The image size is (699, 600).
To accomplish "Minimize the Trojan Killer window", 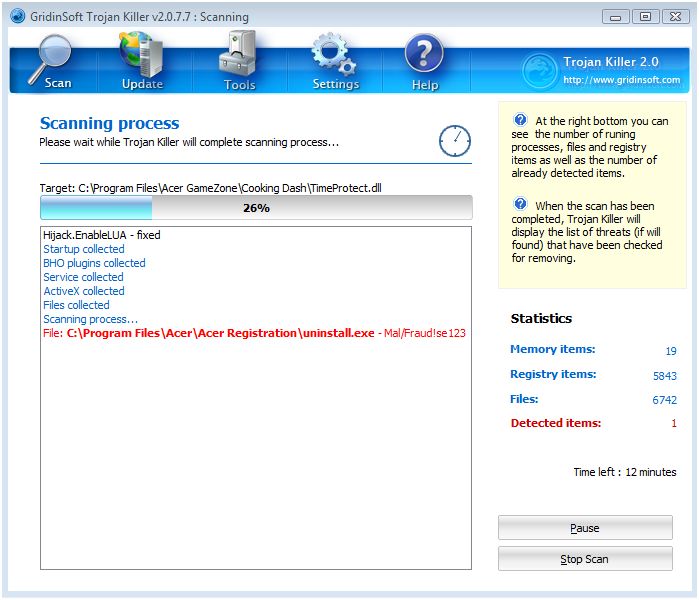I will pos(615,17).
